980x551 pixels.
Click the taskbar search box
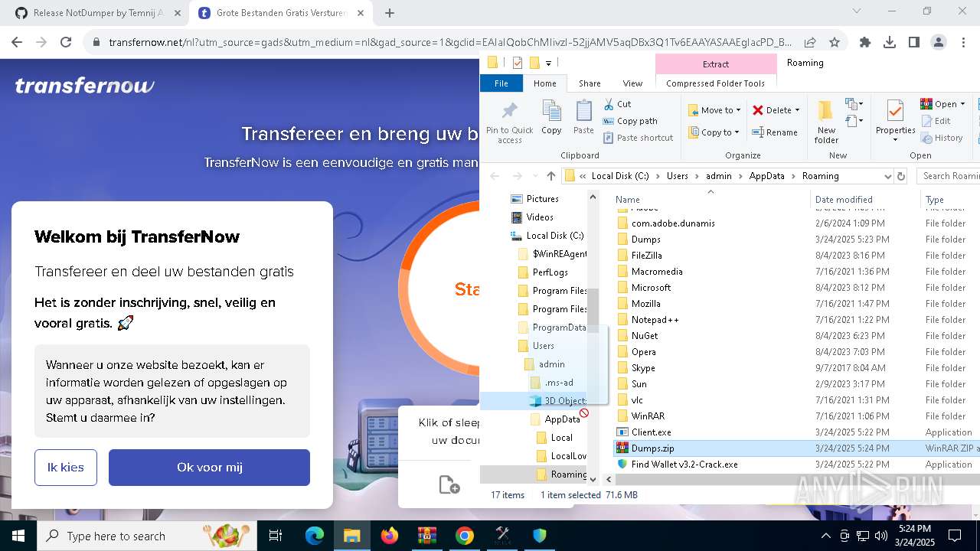(x=146, y=536)
